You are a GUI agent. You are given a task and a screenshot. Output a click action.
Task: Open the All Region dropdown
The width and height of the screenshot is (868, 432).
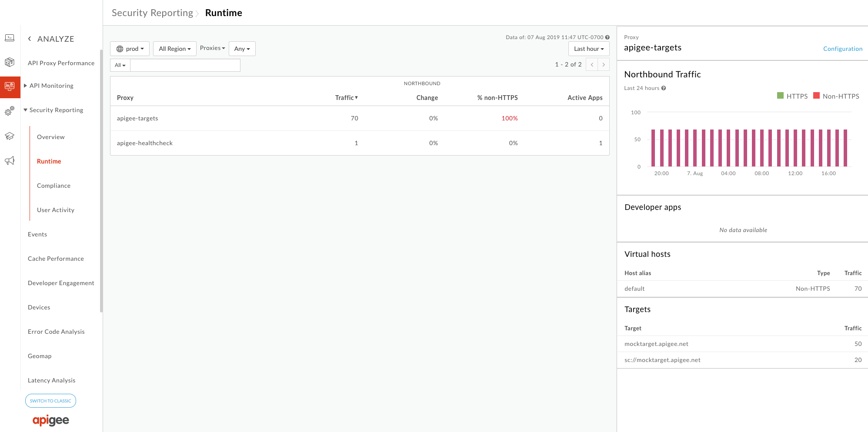pos(175,49)
